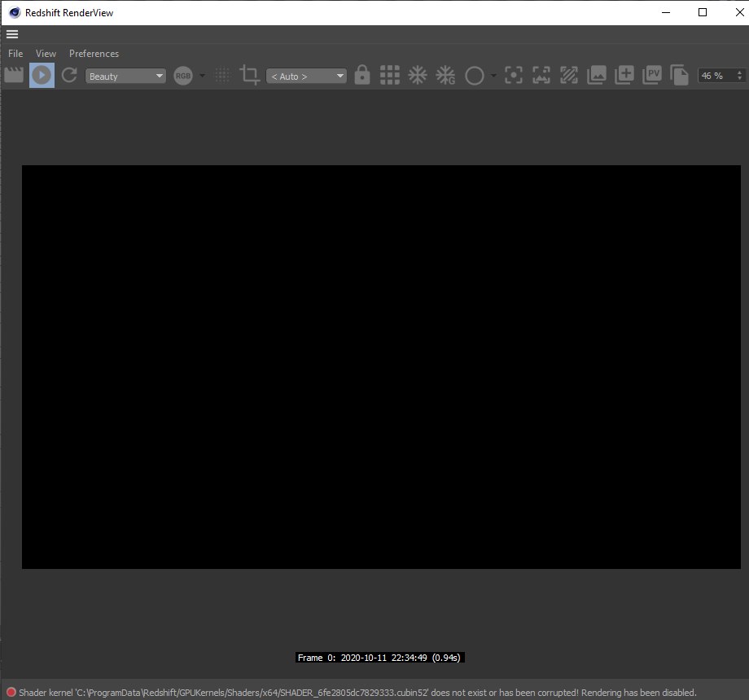Click the snowflake G freeze icon

(x=445, y=75)
